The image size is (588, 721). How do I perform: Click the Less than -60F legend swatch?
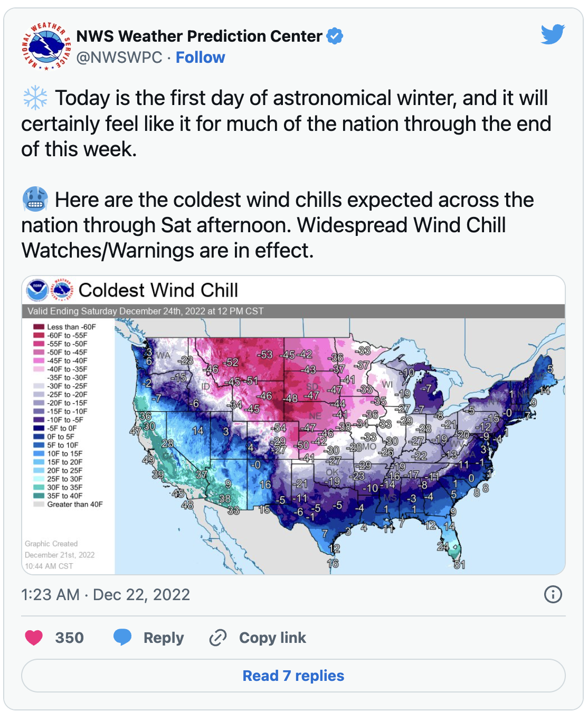[39, 327]
